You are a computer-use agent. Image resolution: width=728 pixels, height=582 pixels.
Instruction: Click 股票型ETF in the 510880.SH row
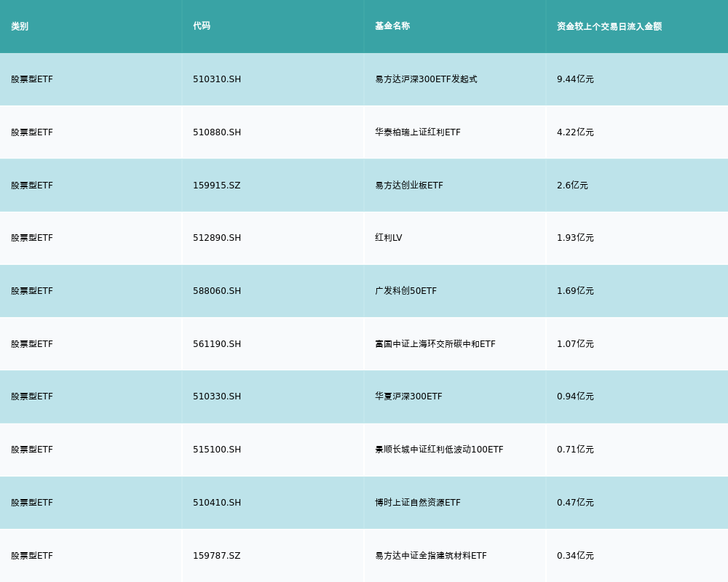32,132
